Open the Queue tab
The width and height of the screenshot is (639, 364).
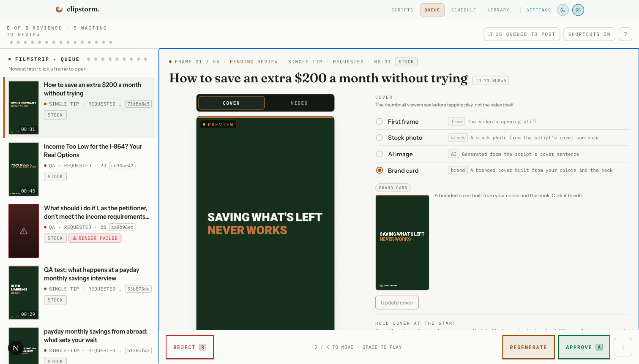click(x=432, y=10)
